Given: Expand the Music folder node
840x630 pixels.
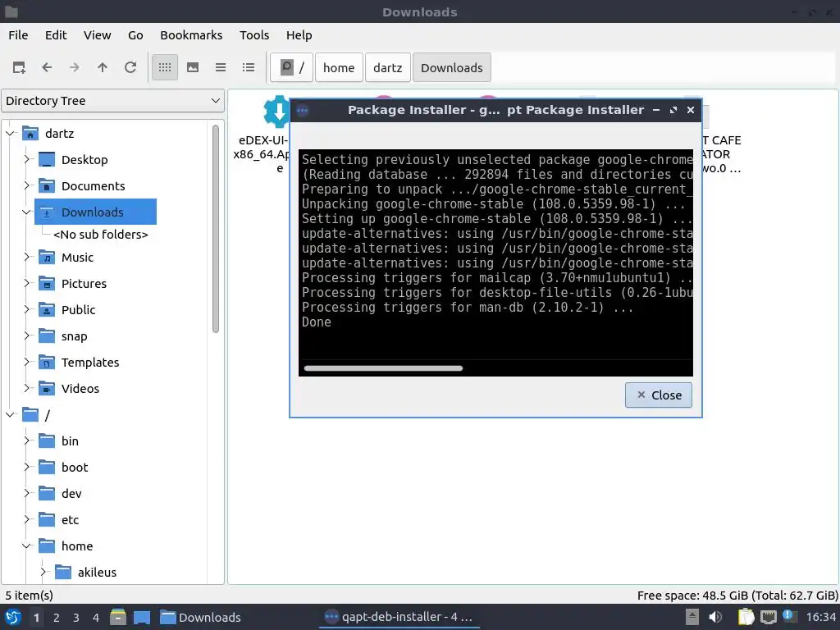Looking at the screenshot, I should tap(26, 257).
